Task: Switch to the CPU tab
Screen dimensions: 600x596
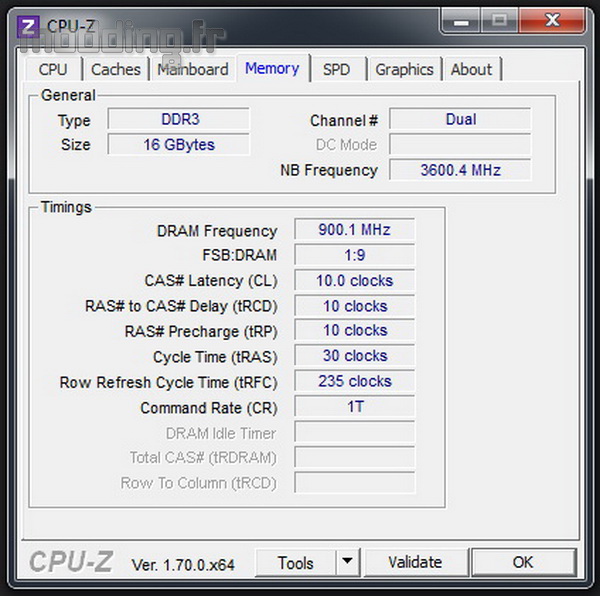Action: point(53,70)
